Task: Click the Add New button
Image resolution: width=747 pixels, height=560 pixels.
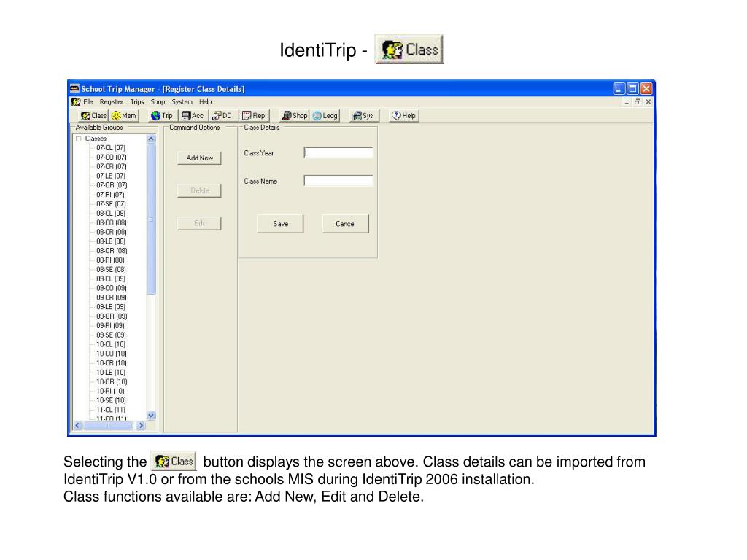Action: coord(200,157)
